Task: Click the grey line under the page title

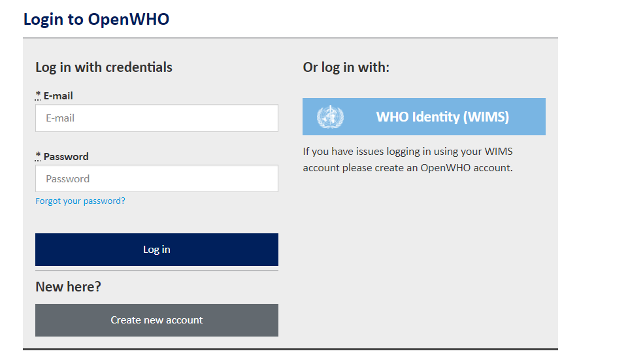Action: tap(290, 38)
